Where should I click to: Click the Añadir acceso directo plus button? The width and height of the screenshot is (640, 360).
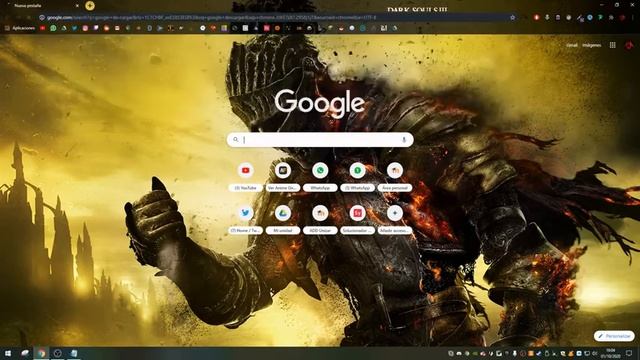pos(395,213)
